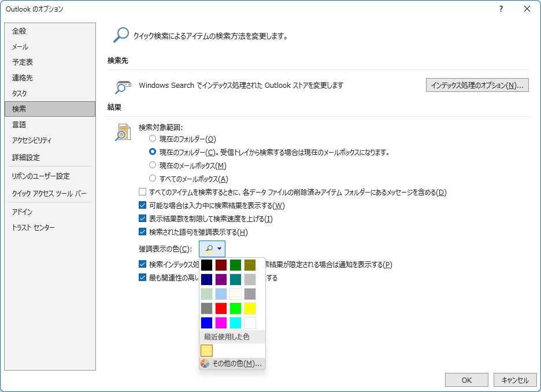Click インデックス処理のオプション(N)... button
This screenshot has height=392, width=541.
click(x=477, y=85)
